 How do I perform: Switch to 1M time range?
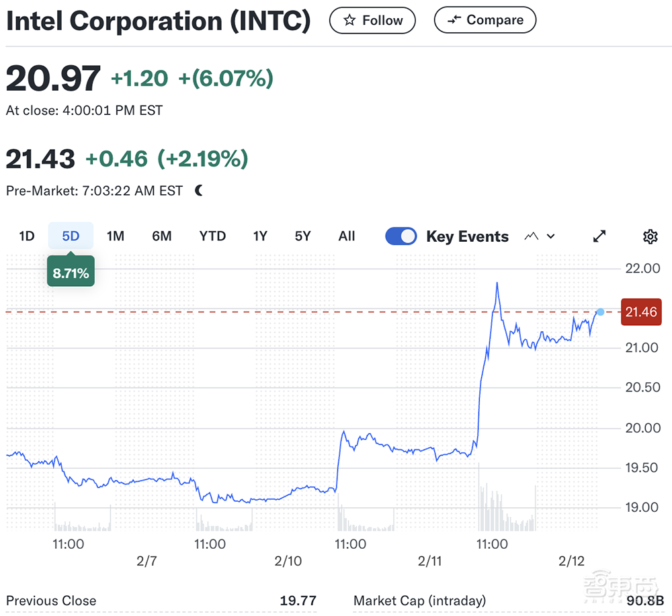[116, 236]
